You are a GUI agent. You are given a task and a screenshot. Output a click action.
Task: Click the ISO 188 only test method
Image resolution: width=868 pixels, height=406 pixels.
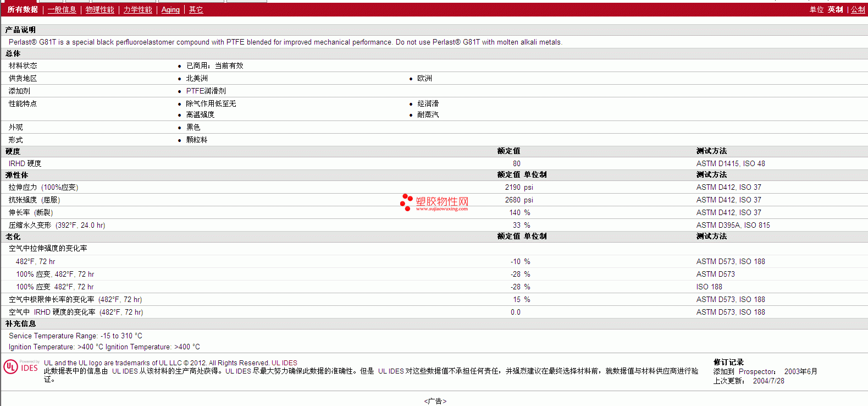[x=709, y=287]
